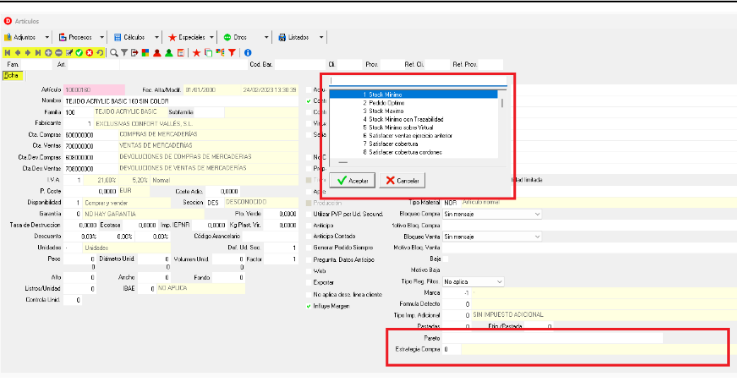The image size is (737, 383).
Task: Open the Listados menu
Action: (x=301, y=37)
